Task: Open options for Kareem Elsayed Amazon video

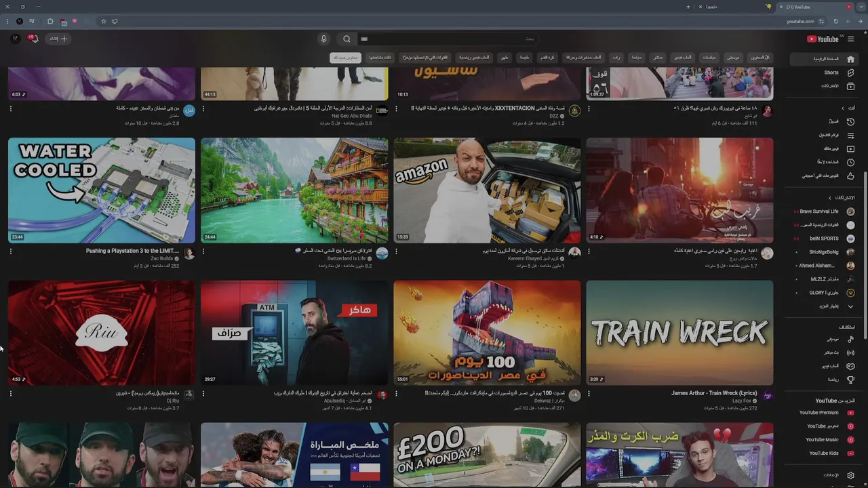Action: point(396,251)
